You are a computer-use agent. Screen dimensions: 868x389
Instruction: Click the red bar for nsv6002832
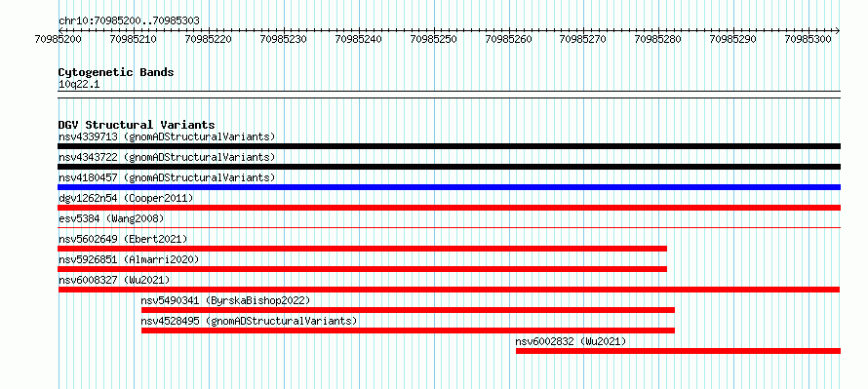[x=678, y=351]
